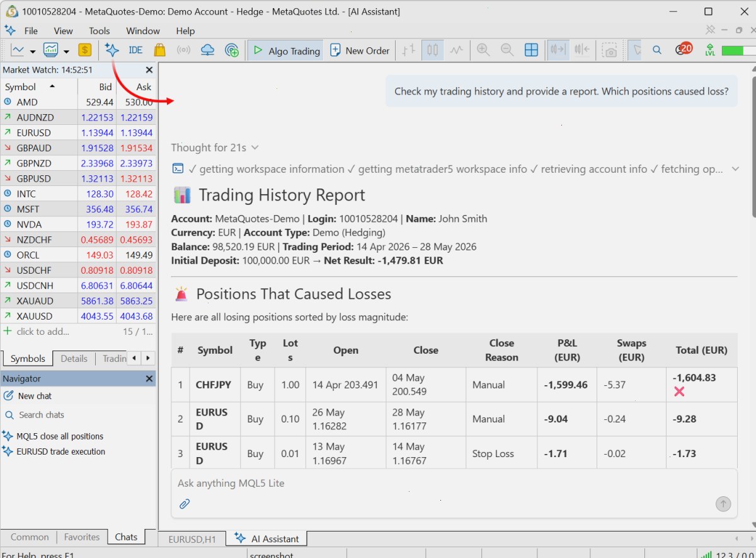Toggle chart shift
The width and height of the screenshot is (756, 558).
click(581, 50)
